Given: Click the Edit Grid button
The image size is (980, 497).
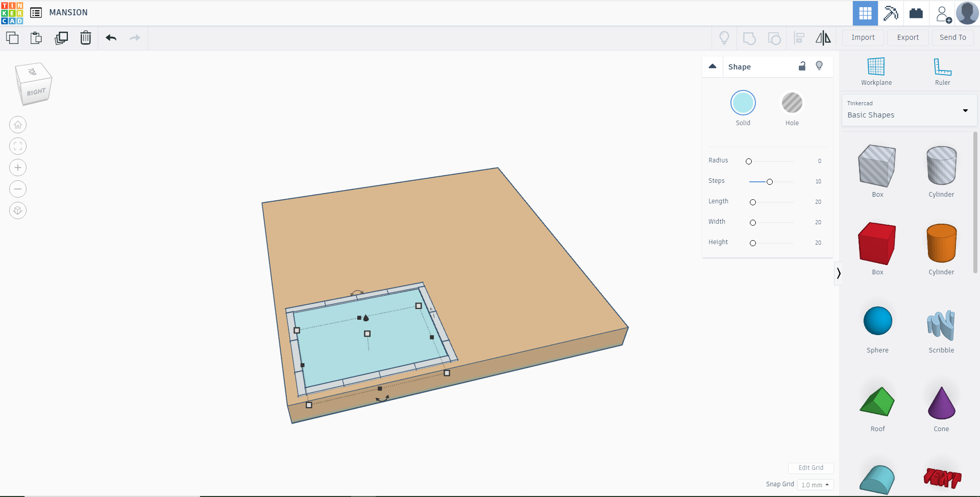Looking at the screenshot, I should tap(811, 468).
